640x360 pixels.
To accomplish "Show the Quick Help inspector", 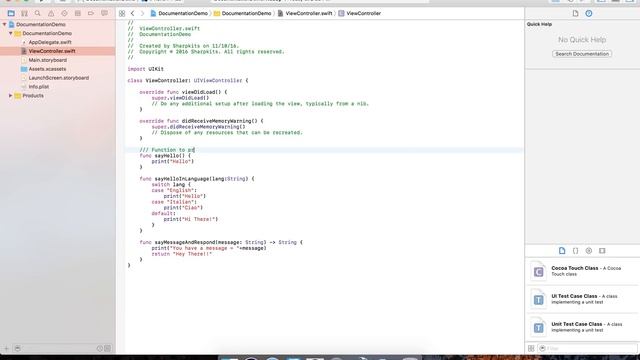I will tap(589, 13).
